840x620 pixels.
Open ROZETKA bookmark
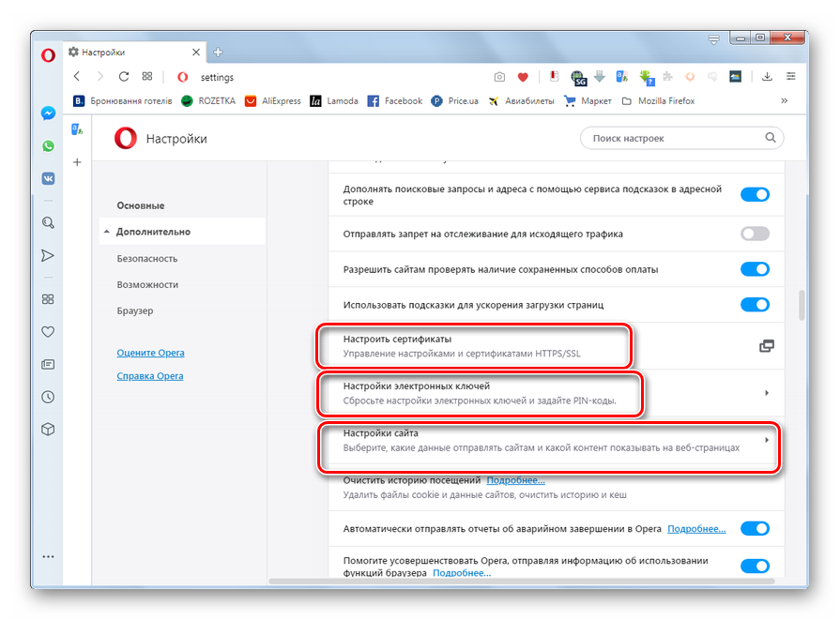tap(208, 100)
